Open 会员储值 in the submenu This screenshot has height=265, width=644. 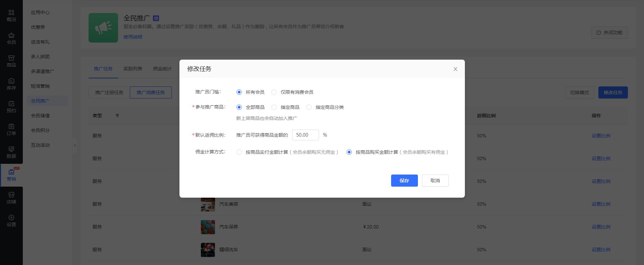pos(40,116)
